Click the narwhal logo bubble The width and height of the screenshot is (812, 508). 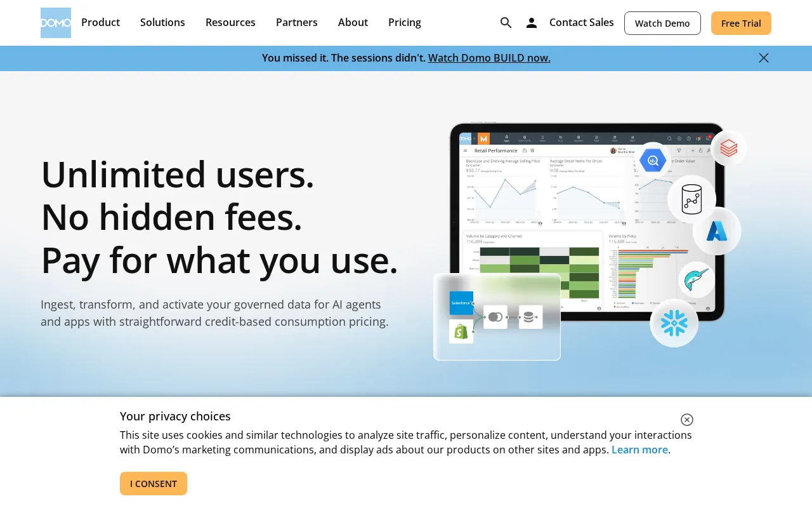pyautogui.click(x=697, y=280)
